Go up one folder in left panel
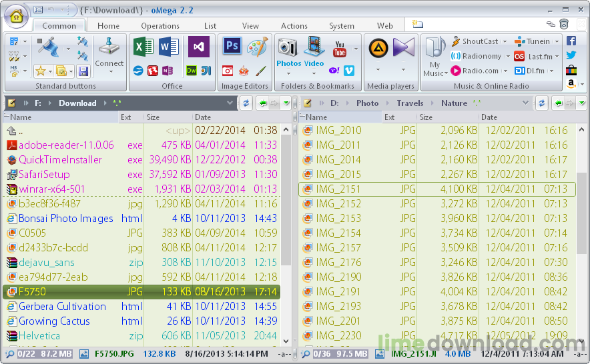The width and height of the screenshot is (590, 364). tap(141, 131)
